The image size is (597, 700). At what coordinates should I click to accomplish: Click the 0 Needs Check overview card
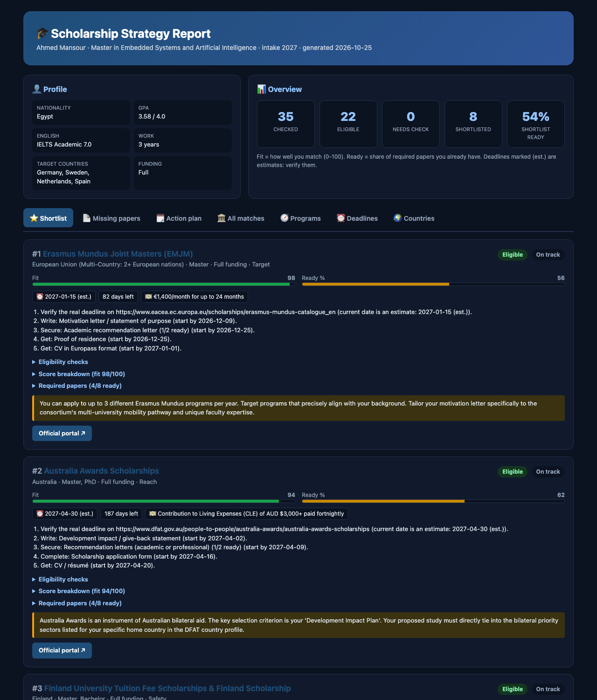click(x=411, y=124)
